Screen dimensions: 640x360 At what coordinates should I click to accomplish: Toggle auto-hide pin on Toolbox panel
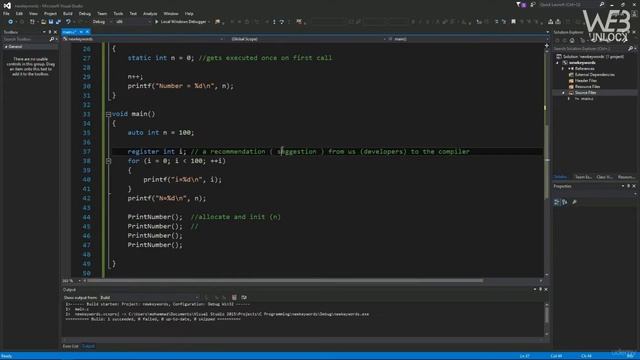coord(50,32)
